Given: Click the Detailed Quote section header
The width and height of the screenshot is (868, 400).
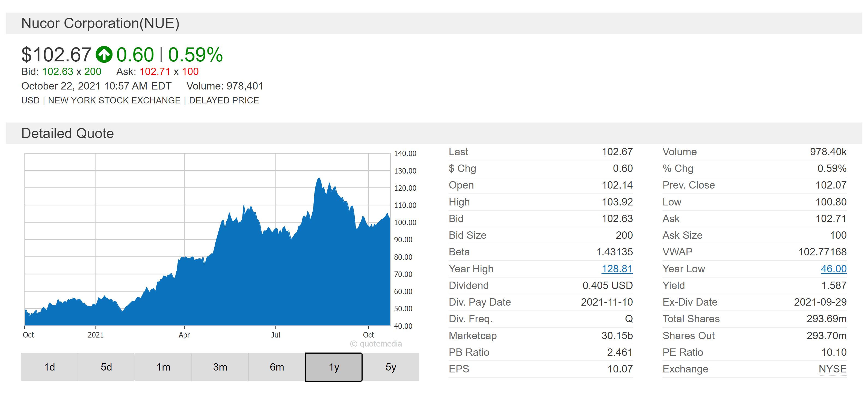Looking at the screenshot, I should click(67, 133).
